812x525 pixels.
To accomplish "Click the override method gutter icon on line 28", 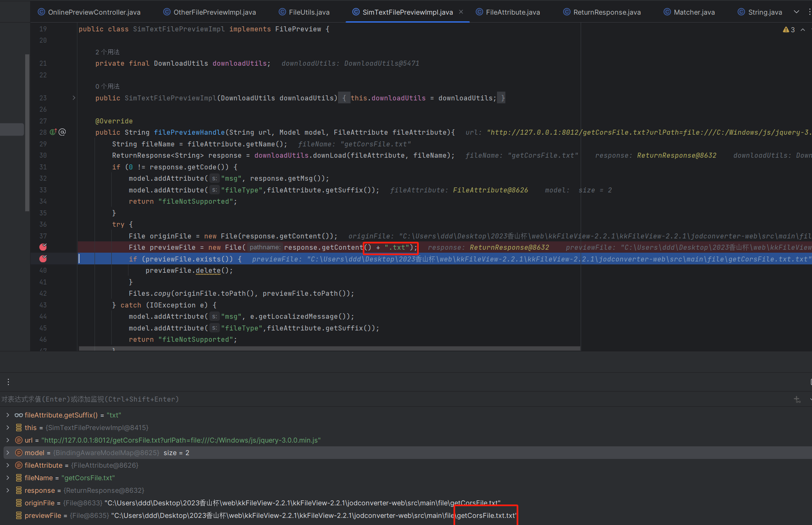I will 53,132.
